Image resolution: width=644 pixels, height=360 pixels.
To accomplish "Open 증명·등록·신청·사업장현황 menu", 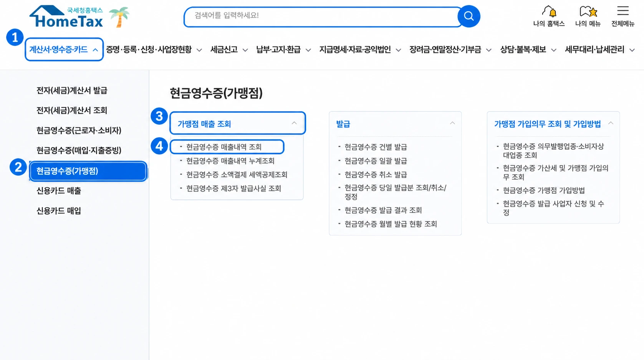I will (x=154, y=50).
